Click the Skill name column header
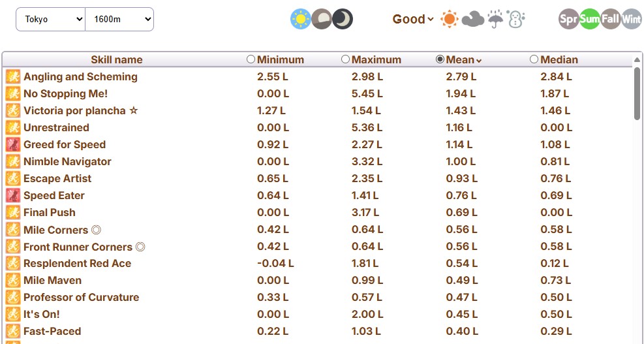 point(117,59)
